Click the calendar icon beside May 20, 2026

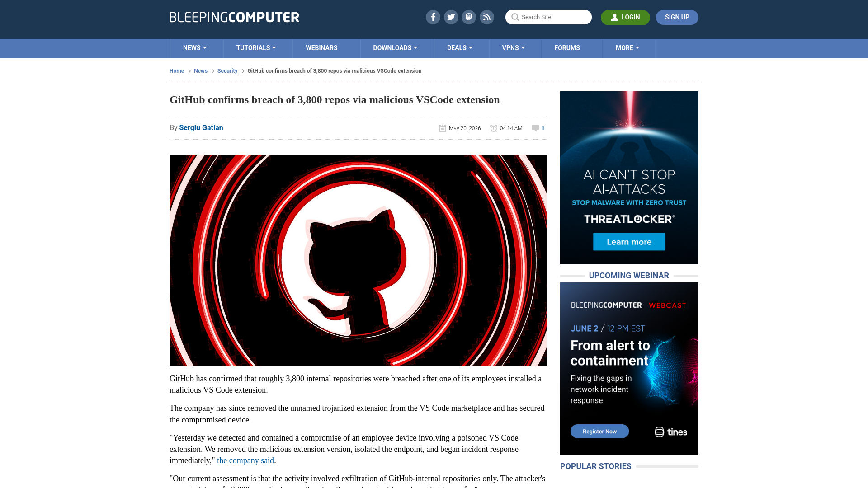click(x=443, y=128)
